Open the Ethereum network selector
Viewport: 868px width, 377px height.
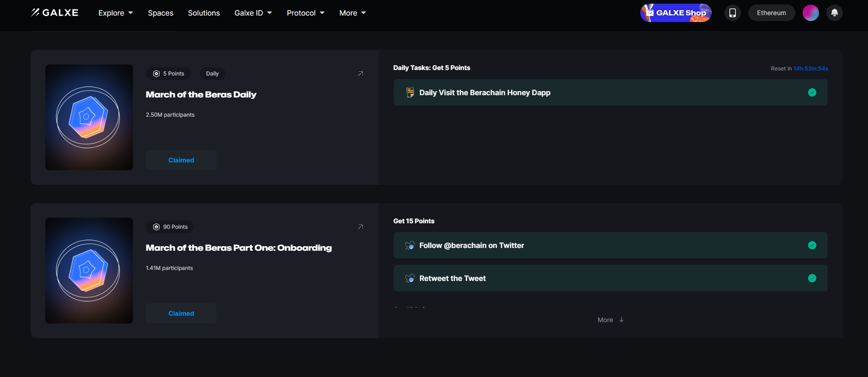point(772,13)
